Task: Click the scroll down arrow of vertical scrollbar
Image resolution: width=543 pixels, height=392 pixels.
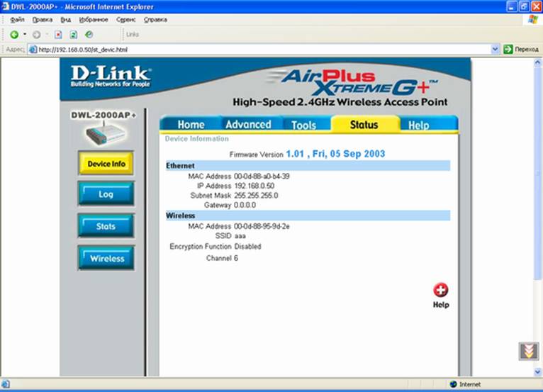Action: pos(537,372)
